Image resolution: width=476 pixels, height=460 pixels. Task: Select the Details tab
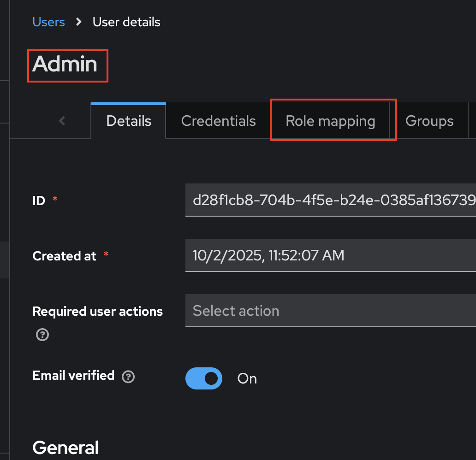pos(129,121)
